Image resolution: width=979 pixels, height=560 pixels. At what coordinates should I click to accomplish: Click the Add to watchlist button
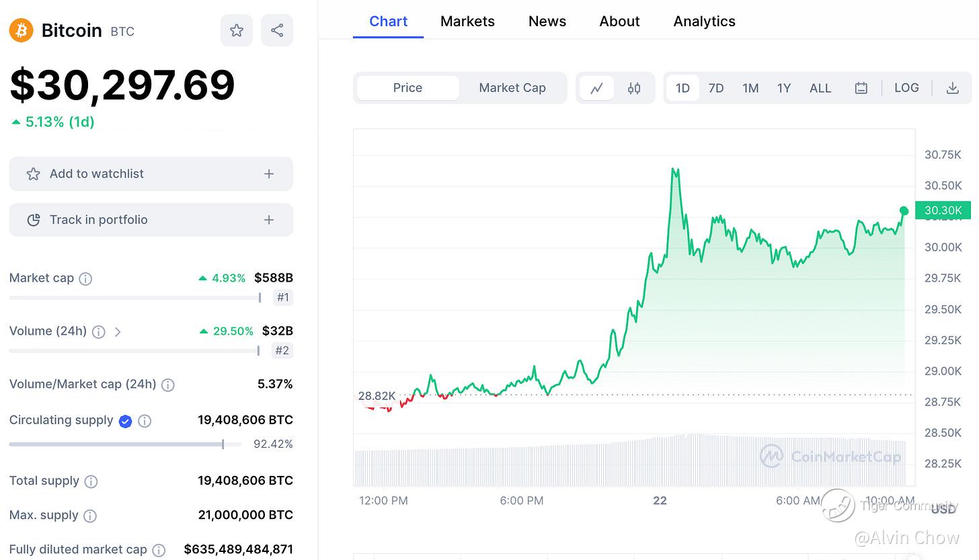tap(151, 174)
